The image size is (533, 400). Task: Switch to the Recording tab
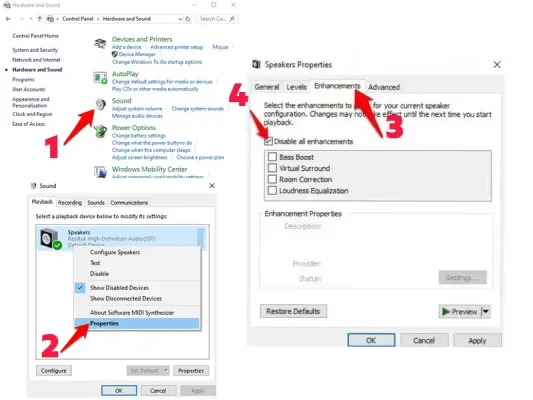70,203
